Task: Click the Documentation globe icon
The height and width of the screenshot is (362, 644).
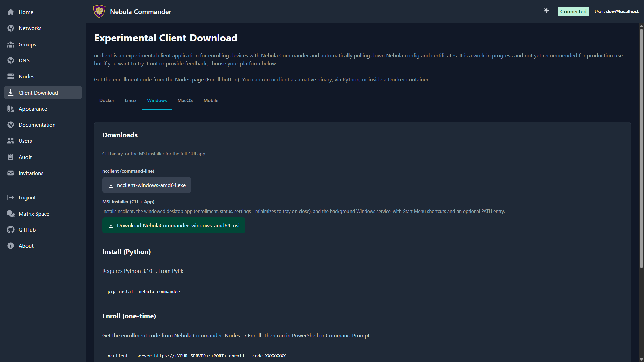Action: click(11, 125)
